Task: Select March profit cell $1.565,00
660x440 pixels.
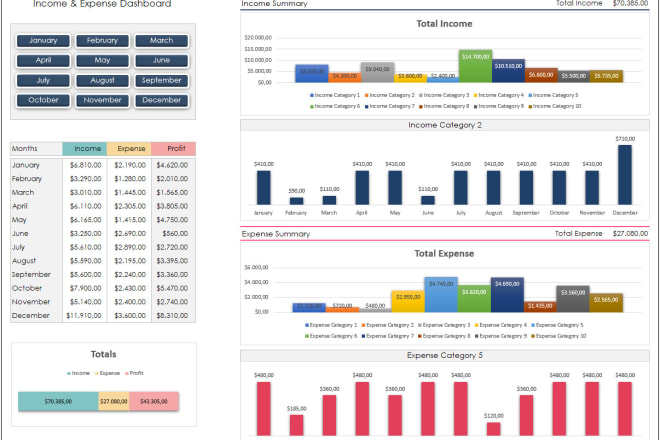Action: [x=172, y=192]
